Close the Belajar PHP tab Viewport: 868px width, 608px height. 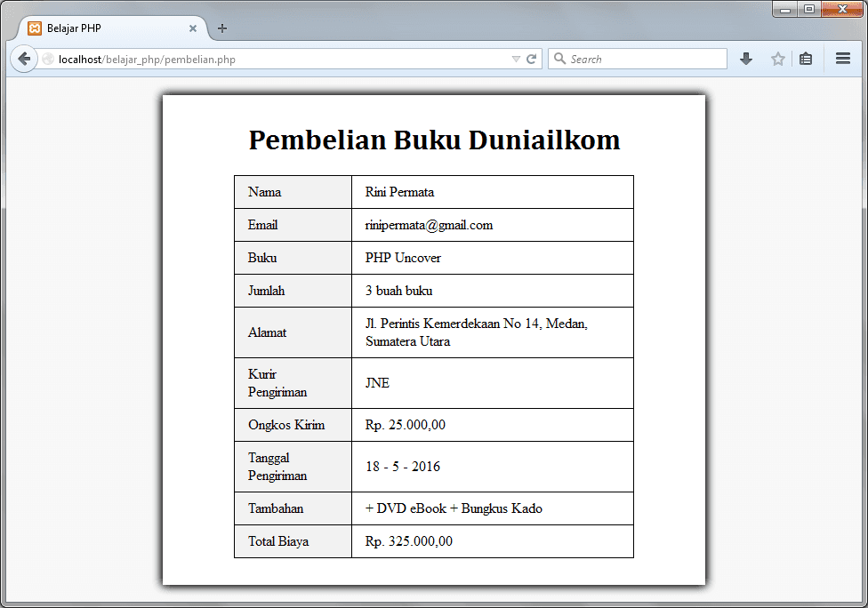point(193,28)
